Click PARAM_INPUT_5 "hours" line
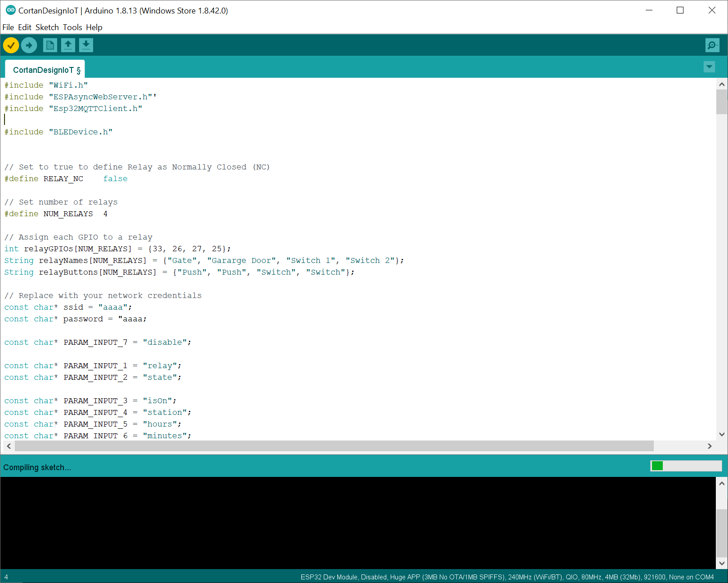The width and height of the screenshot is (728, 583). click(93, 424)
